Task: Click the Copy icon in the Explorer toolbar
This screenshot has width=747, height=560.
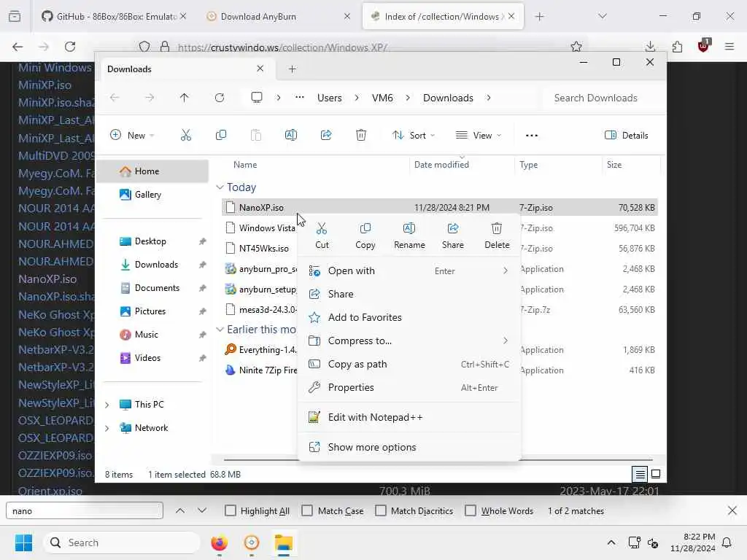Action: pos(220,135)
